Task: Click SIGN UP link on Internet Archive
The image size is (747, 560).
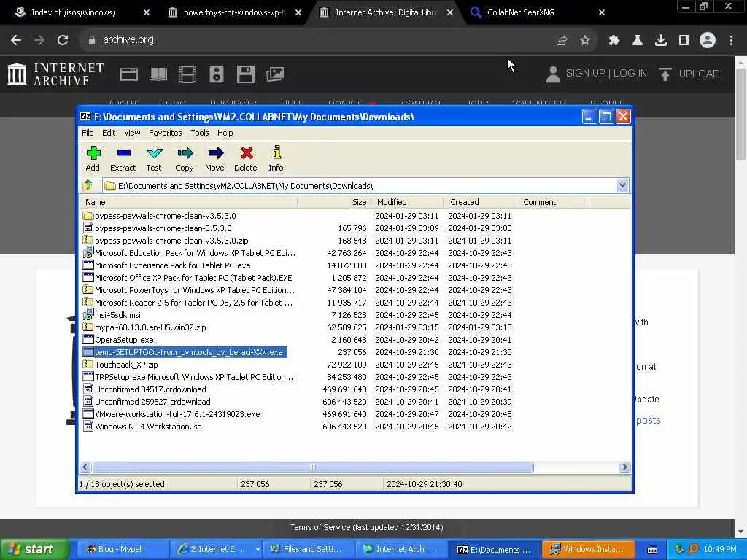Action: (585, 74)
